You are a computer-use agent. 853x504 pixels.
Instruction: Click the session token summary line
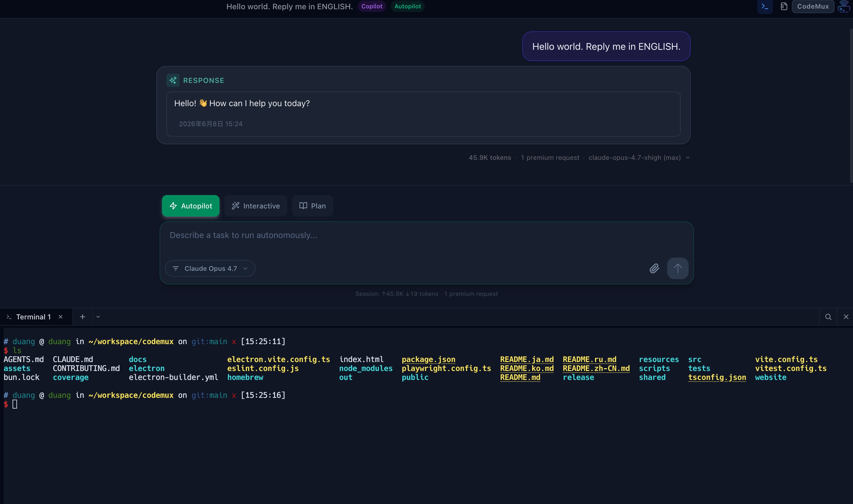point(427,294)
